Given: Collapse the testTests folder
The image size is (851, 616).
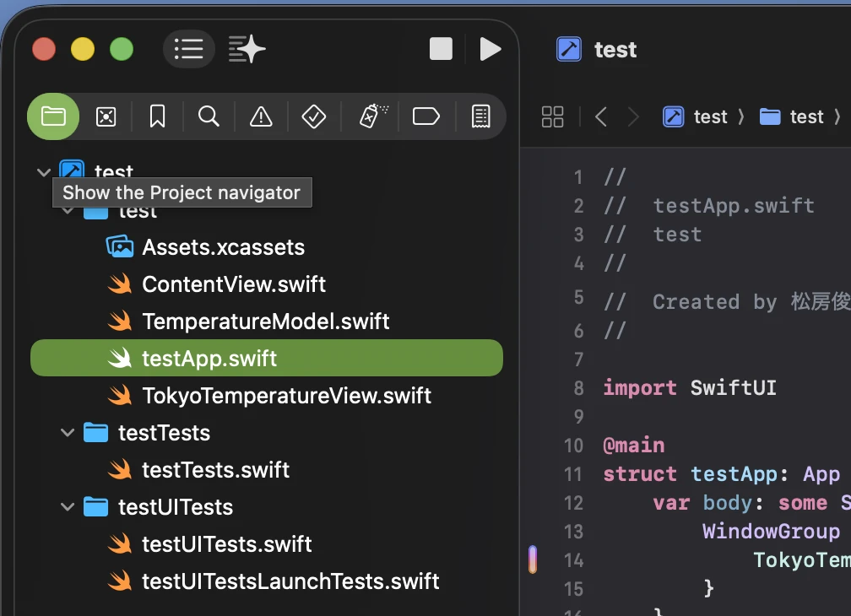Looking at the screenshot, I should click(68, 433).
